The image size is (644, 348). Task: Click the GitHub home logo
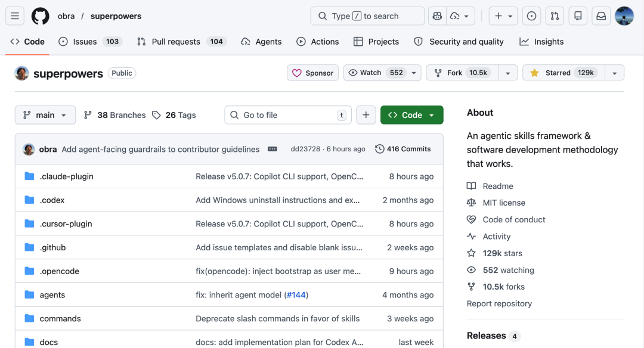(x=40, y=15)
